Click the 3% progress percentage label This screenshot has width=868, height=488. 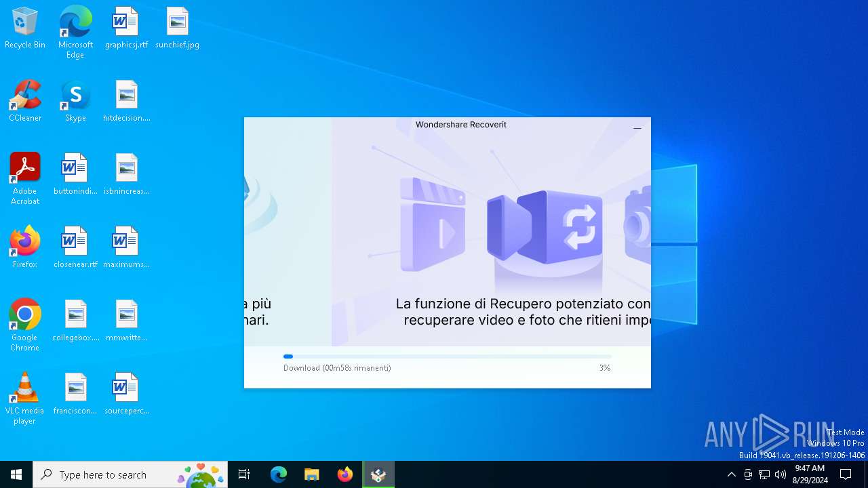click(605, 368)
